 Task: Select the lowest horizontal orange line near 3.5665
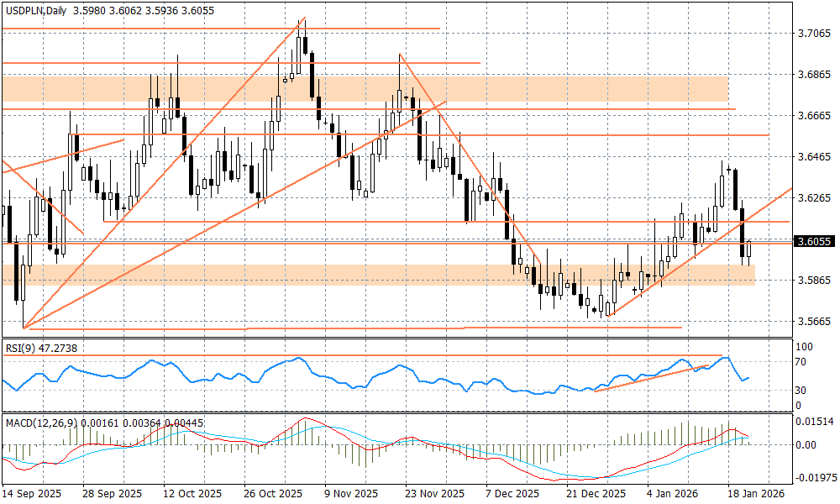pyautogui.click(x=353, y=328)
